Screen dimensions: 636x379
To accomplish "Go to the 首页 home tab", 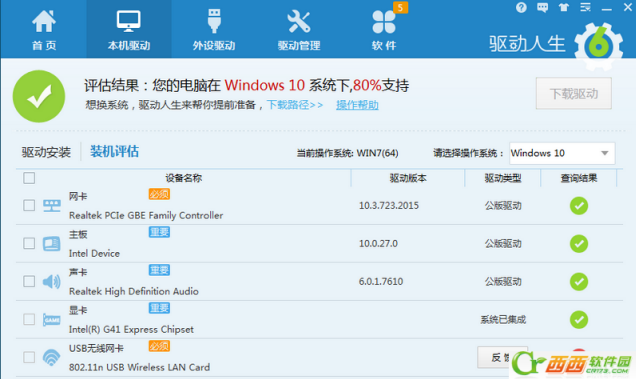I will 44,29.
